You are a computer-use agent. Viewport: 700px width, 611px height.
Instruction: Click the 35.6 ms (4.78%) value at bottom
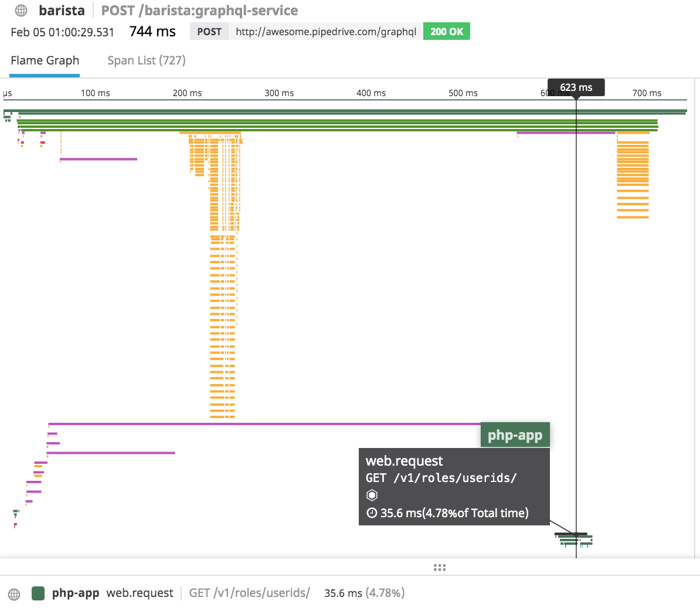(364, 593)
